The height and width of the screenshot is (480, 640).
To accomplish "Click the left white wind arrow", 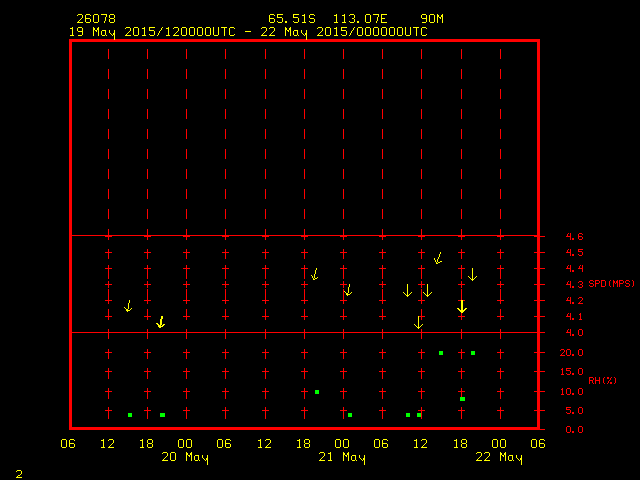I will pos(407,291).
